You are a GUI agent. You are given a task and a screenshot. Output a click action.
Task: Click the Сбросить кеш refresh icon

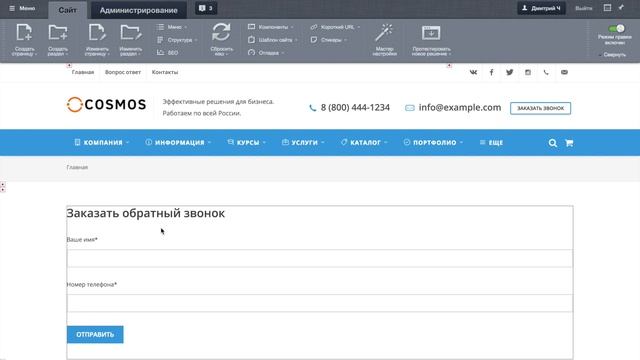tap(221, 32)
